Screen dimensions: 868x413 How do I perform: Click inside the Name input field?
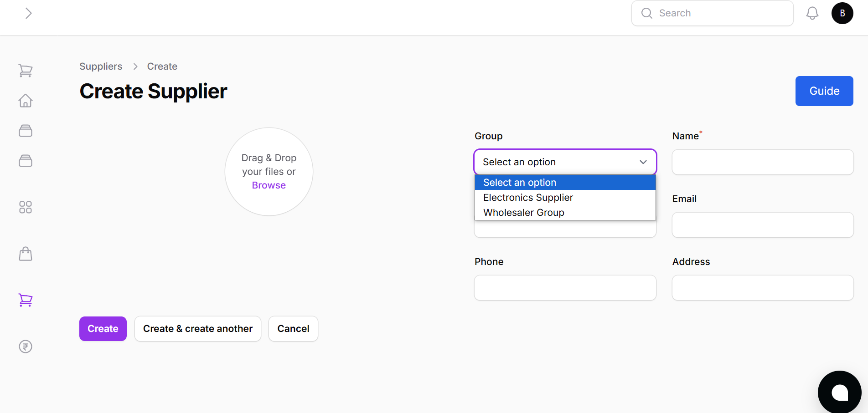[762, 162]
